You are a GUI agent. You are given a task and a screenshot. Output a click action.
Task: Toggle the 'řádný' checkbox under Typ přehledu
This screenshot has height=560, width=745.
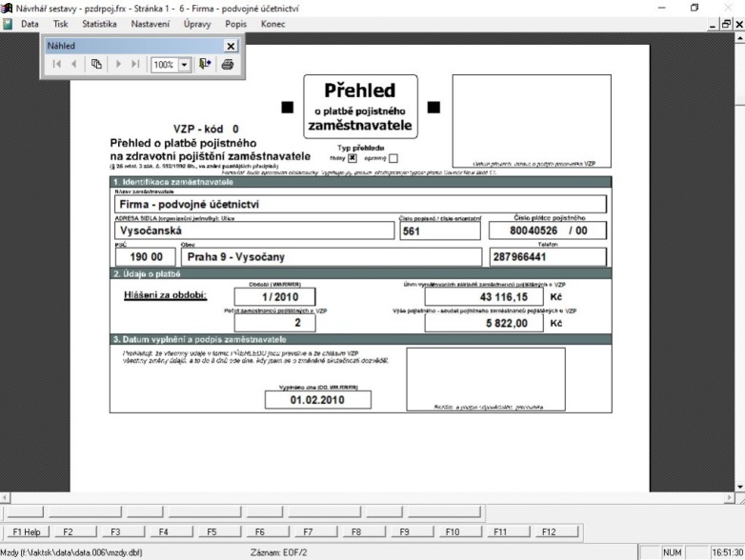[352, 158]
